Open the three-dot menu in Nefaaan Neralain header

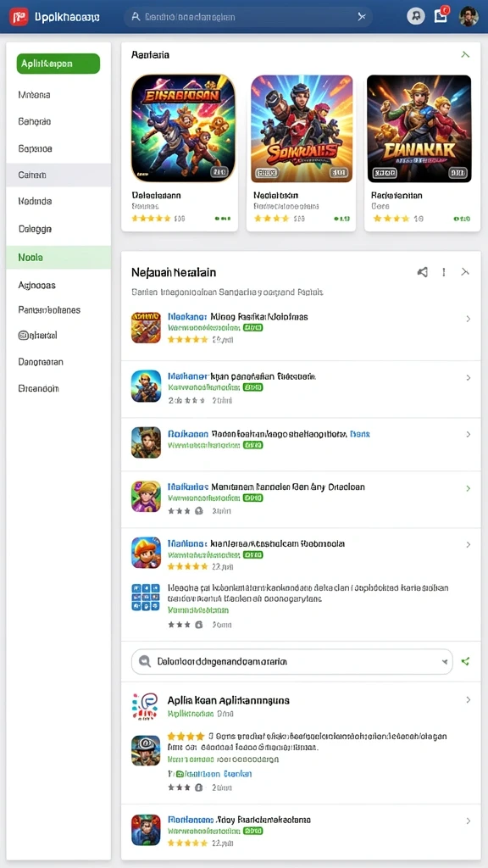tap(444, 272)
